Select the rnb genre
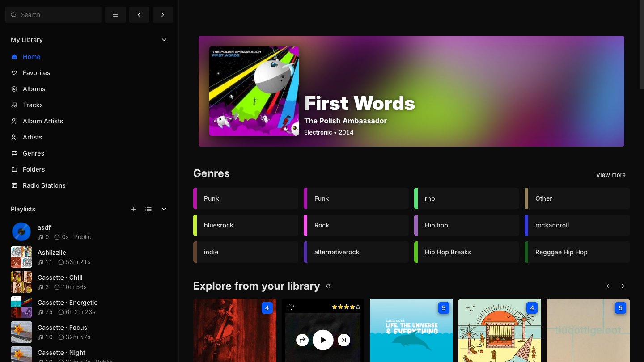Image resolution: width=644 pixels, height=362 pixels. [466, 198]
